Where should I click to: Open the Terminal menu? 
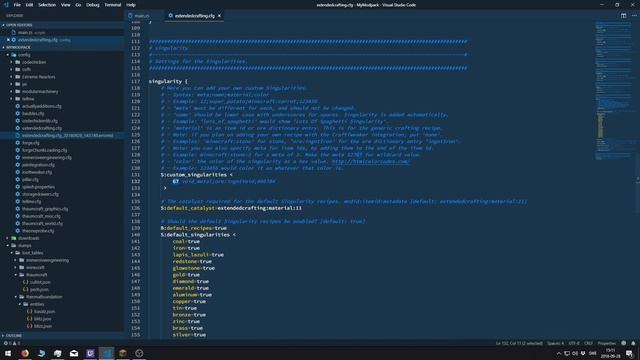(113, 5)
